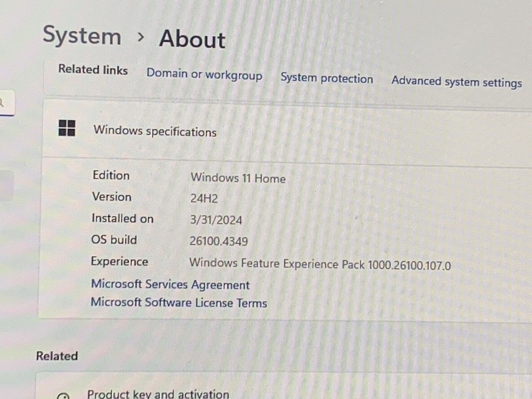Click the Related section heading
Image resolution: width=532 pixels, height=399 pixels.
[x=57, y=356]
